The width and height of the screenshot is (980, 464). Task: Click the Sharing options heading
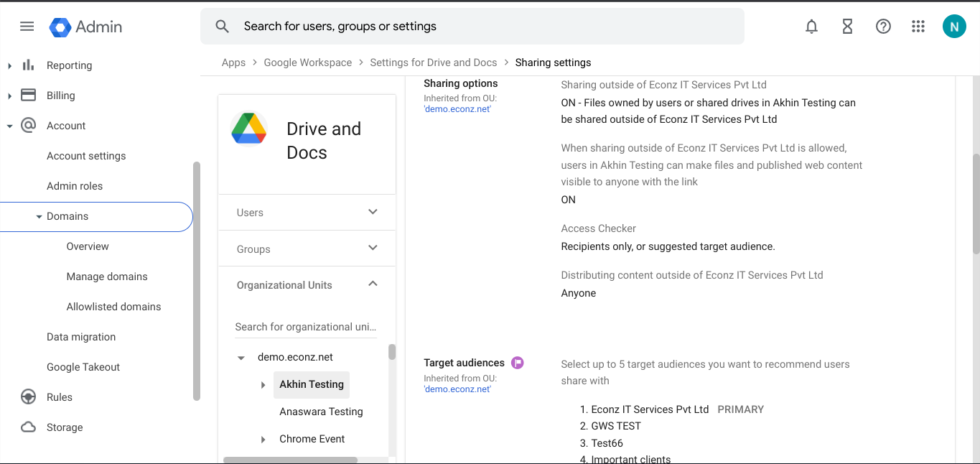461,83
